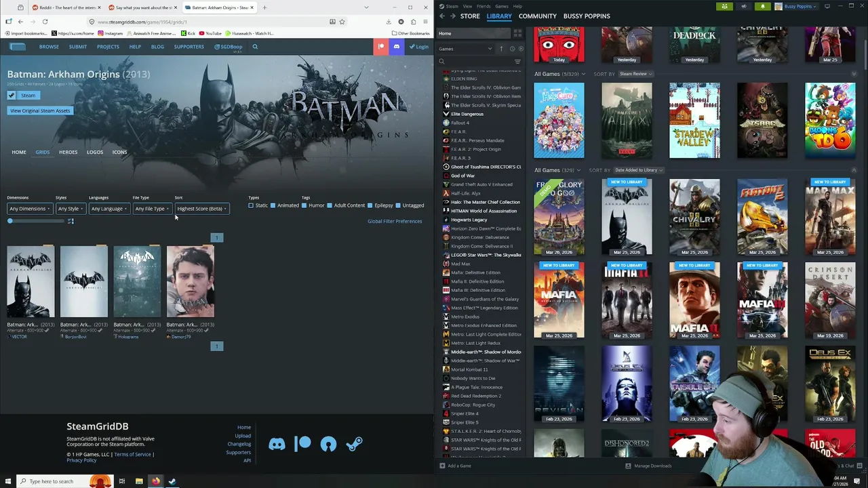Open Open Collective icon in footer
Image resolution: width=868 pixels, height=488 pixels.
(328, 444)
